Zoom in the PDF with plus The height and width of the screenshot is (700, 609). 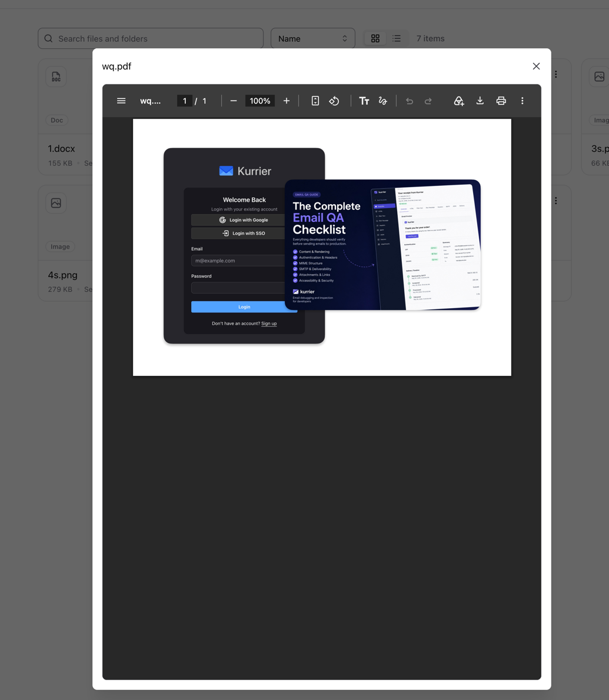click(x=287, y=101)
